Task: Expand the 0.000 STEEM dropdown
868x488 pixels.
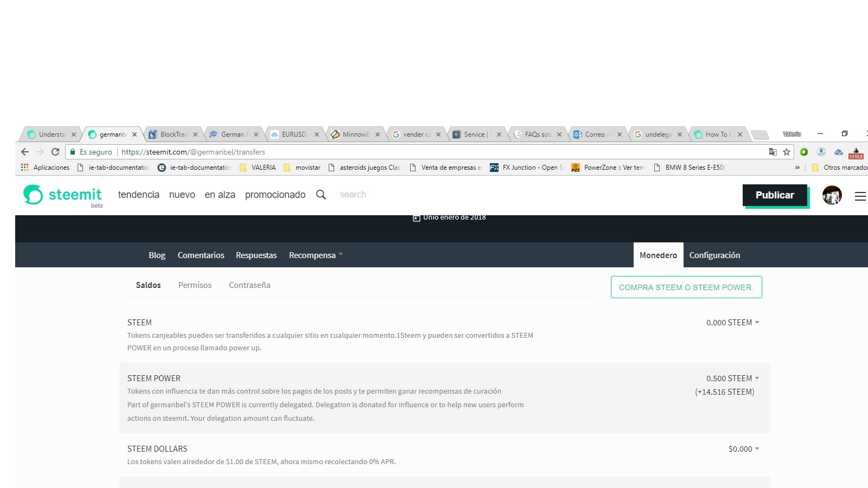Action: [733, 323]
